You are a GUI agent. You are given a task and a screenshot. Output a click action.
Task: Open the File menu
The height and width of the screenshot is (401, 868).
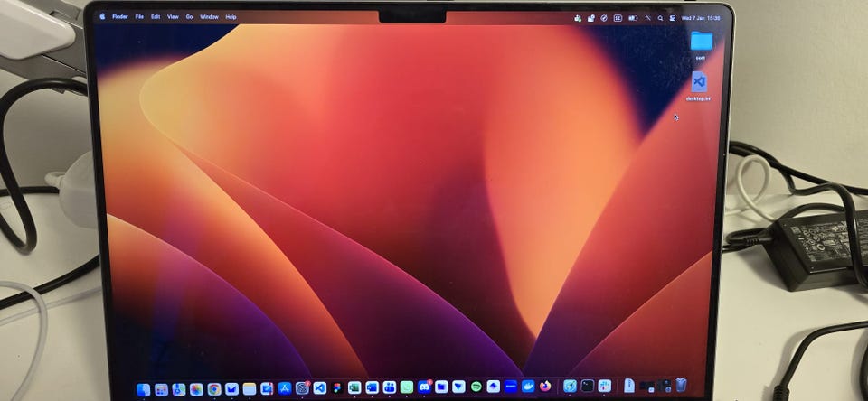click(139, 16)
